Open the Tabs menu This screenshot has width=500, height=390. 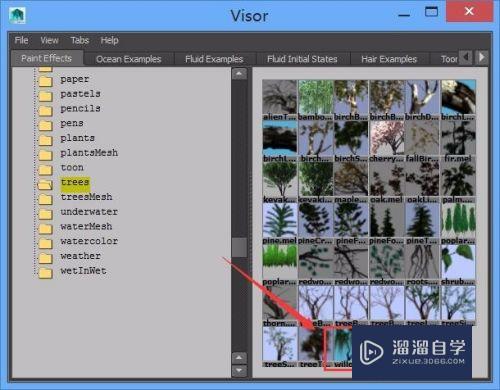(80, 41)
